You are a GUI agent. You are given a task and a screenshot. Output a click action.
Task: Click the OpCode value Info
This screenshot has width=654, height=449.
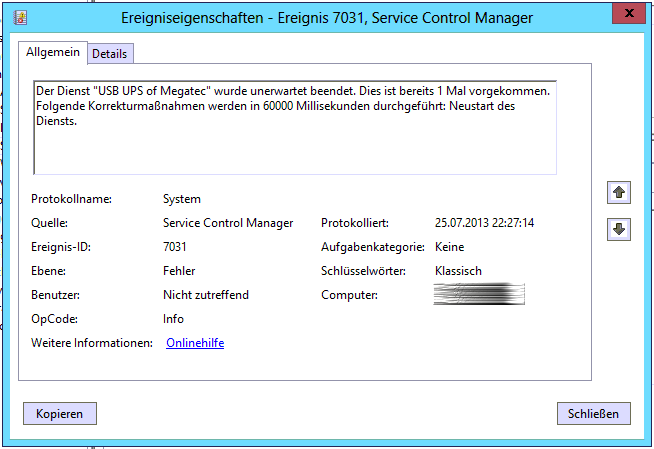pyautogui.click(x=174, y=319)
